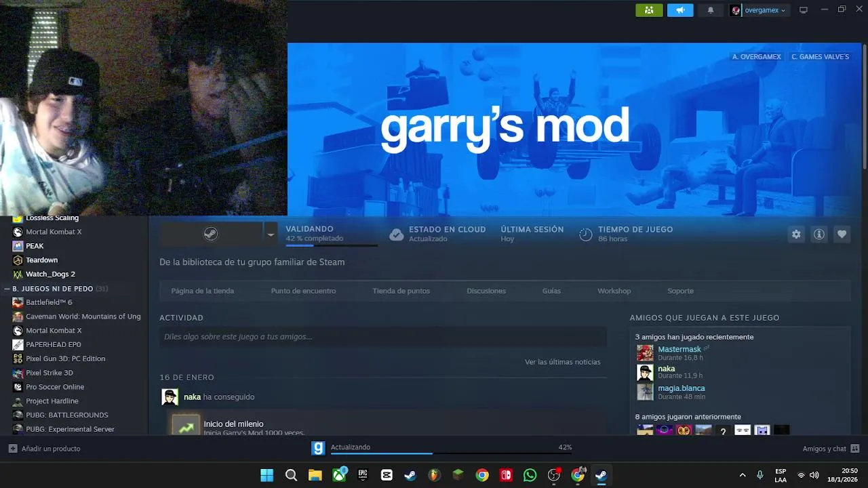Open Epic Games launcher from taskbar
868x488 pixels.
[x=363, y=475]
